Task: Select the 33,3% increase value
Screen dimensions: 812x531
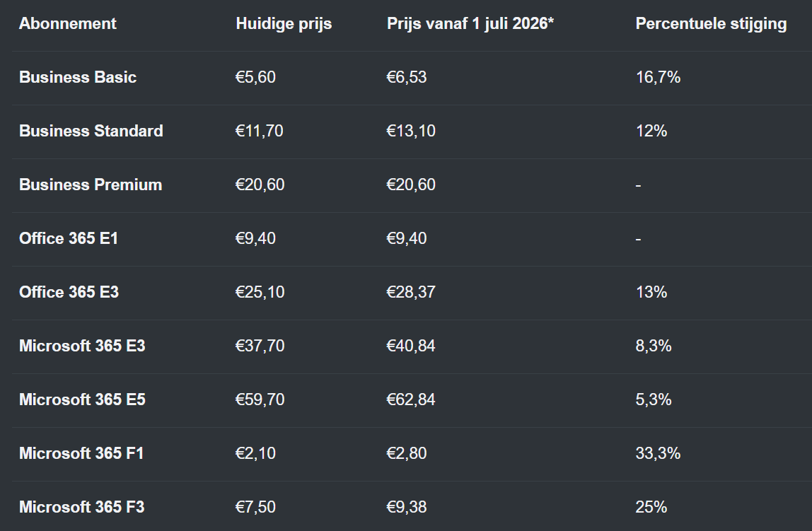Action: (658, 453)
